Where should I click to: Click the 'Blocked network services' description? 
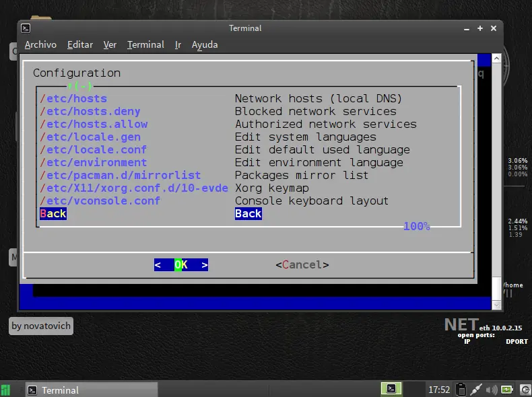pyautogui.click(x=316, y=112)
